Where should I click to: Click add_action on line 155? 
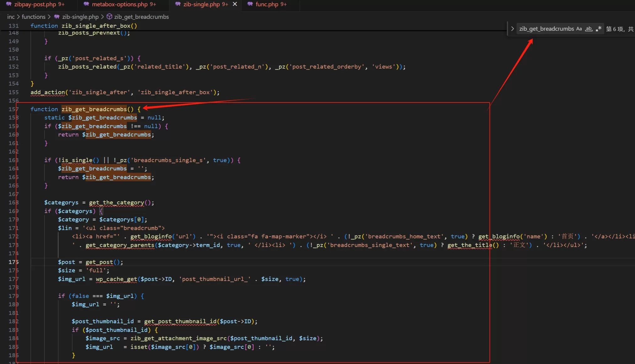pyautogui.click(x=47, y=92)
